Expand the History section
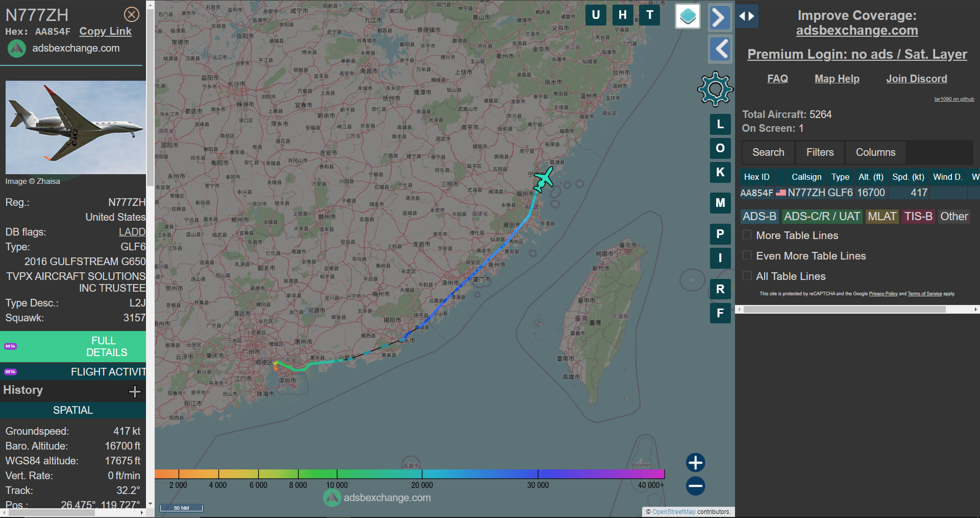980x518 pixels. (135, 391)
